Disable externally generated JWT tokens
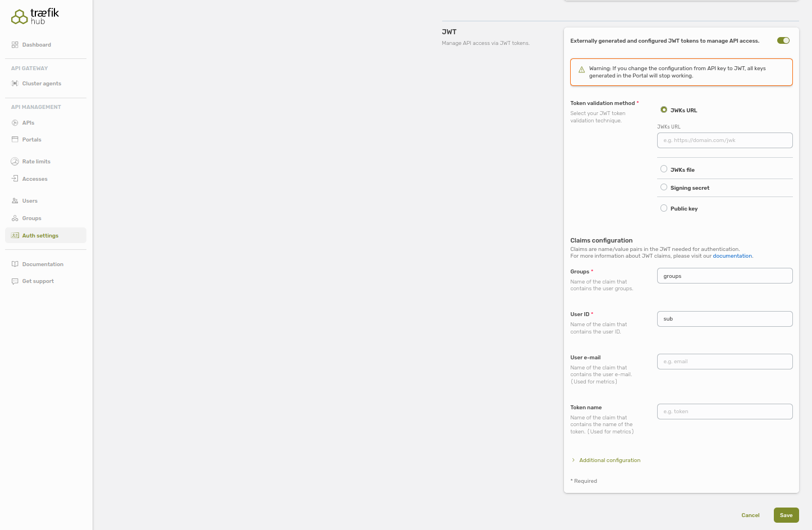812x530 pixels. coord(783,40)
